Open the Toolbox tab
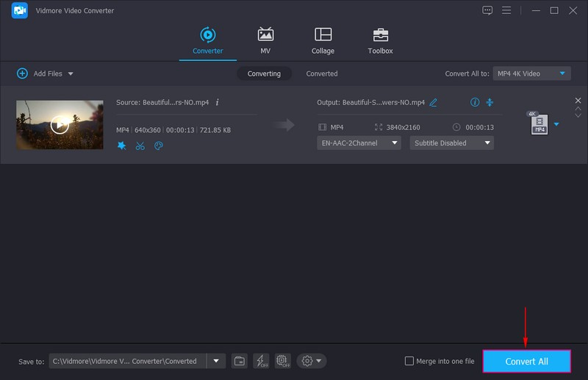The width and height of the screenshot is (588, 380). (x=380, y=41)
